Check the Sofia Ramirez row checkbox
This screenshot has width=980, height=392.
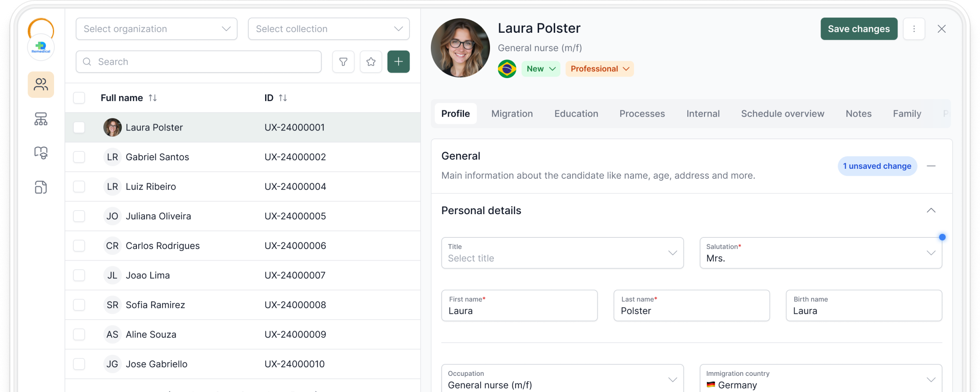click(x=79, y=305)
